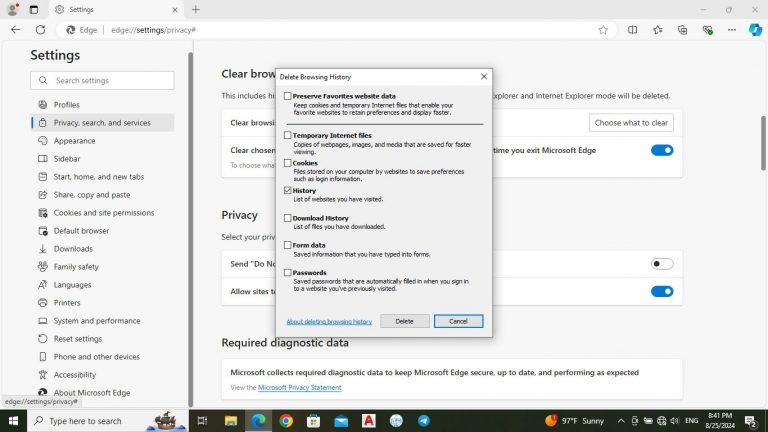Check the Cookies checkbox
Image resolution: width=768 pixels, height=432 pixels.
tap(288, 163)
